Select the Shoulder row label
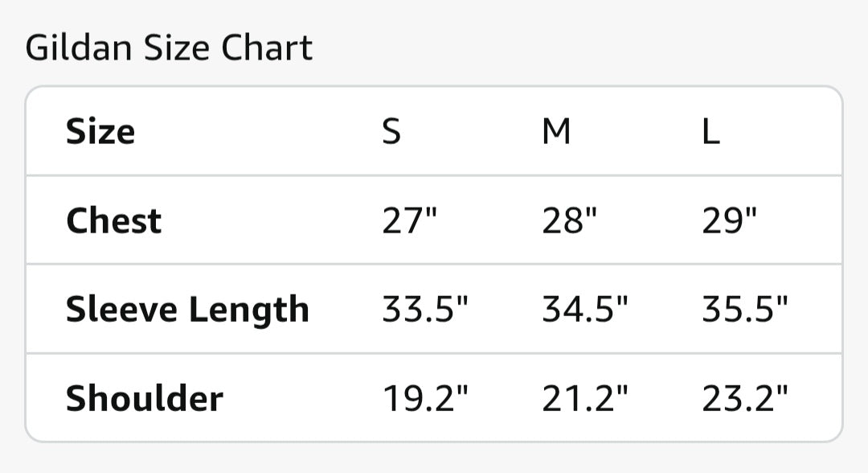Image resolution: width=868 pixels, height=473 pixels. click(145, 398)
